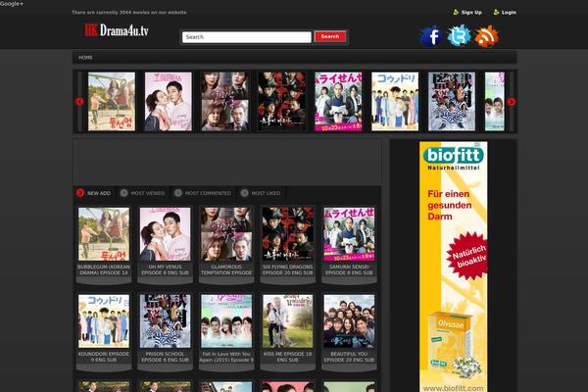Viewport: 588px width, 392px height.
Task: Switch to the MOST LIKED tab
Action: [261, 193]
